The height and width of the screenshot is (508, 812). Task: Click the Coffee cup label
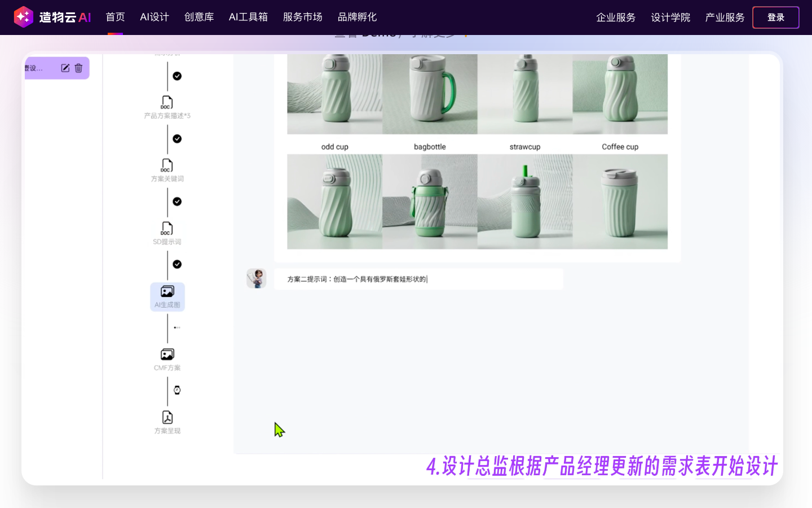620,147
